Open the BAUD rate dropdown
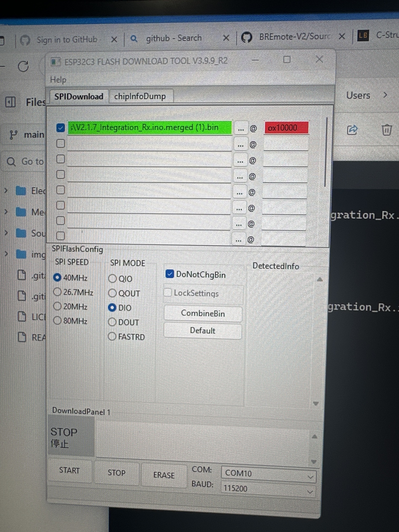This screenshot has height=532, width=399. pyautogui.click(x=310, y=492)
